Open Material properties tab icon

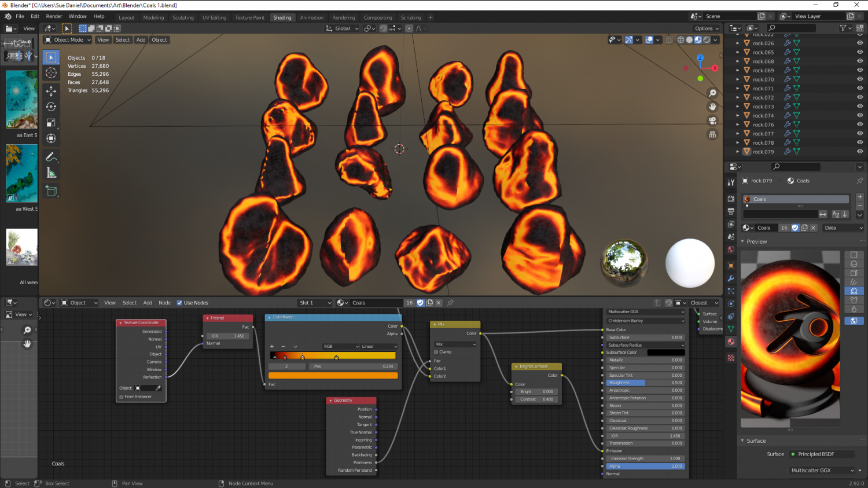pos(731,342)
